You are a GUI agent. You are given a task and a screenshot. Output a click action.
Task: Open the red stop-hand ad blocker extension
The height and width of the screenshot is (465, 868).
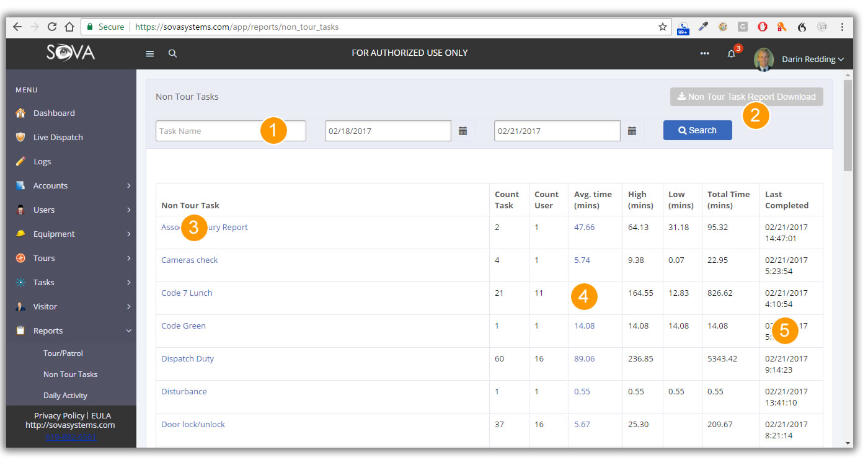coord(763,27)
